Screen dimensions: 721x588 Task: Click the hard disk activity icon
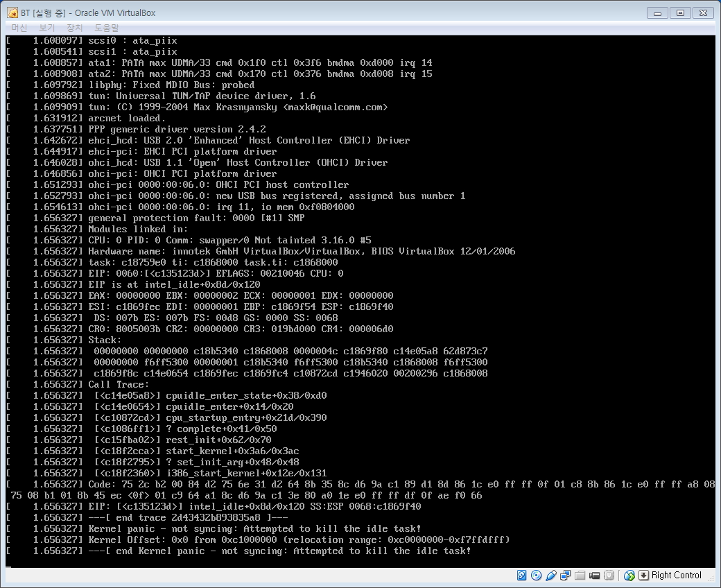521,575
